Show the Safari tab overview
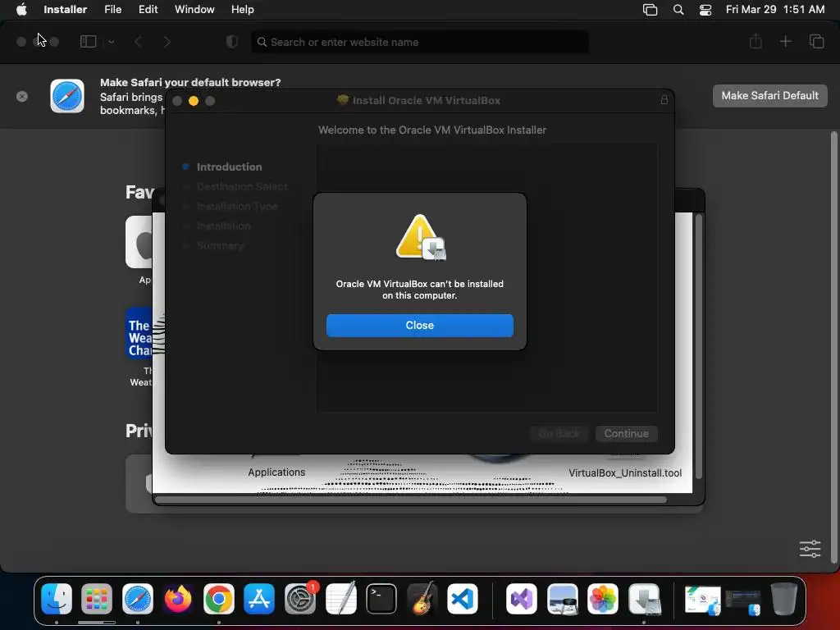840x630 pixels. click(816, 41)
